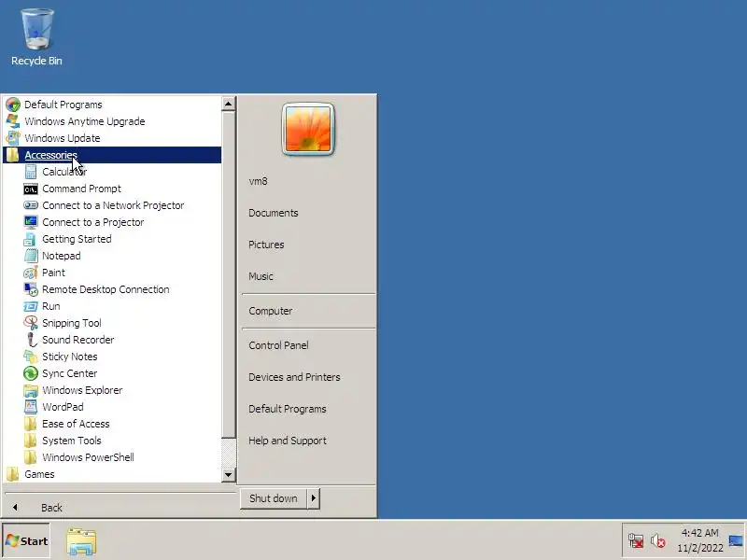
Task: Click the Show desktop tray icon
Action: [736, 541]
